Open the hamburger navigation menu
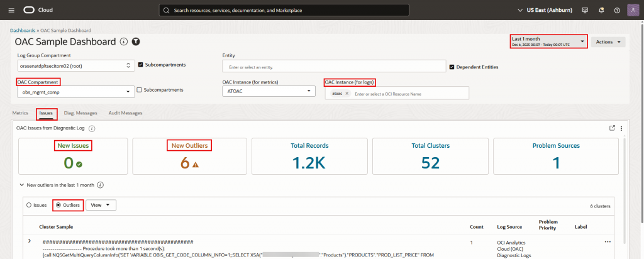The width and height of the screenshot is (644, 259). (x=11, y=10)
